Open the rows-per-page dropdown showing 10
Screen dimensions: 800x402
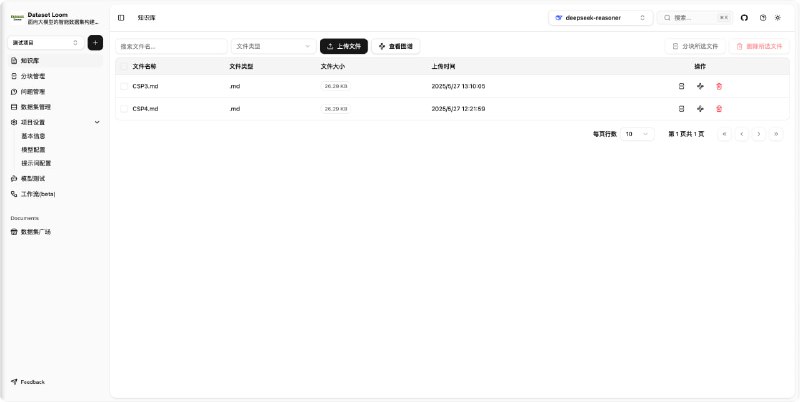tap(637, 134)
